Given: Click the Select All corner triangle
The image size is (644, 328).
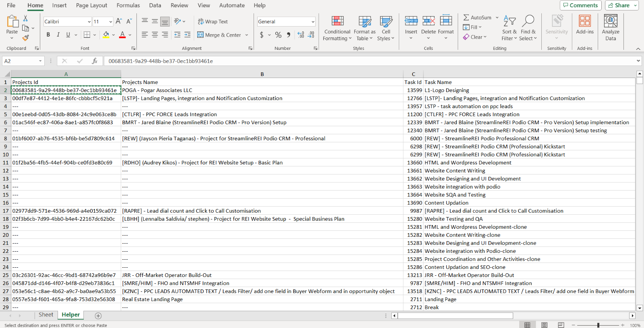Looking at the screenshot, I should 7,74.
